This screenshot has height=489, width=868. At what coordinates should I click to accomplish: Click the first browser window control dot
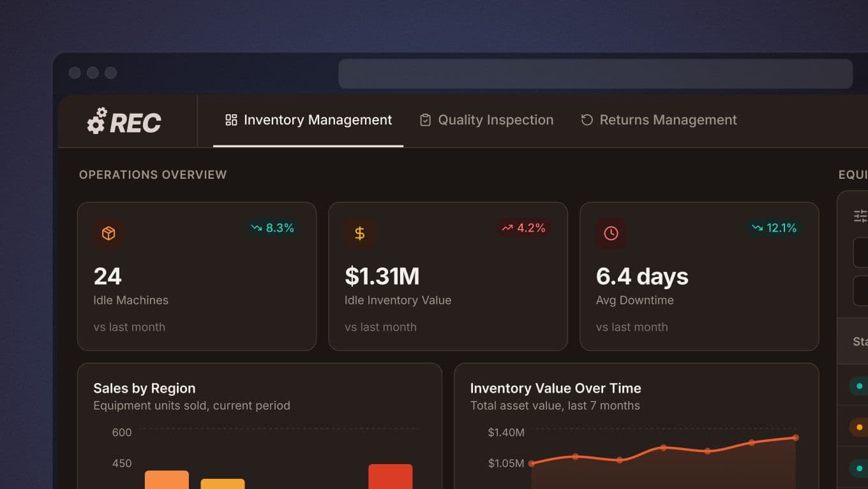tap(75, 73)
